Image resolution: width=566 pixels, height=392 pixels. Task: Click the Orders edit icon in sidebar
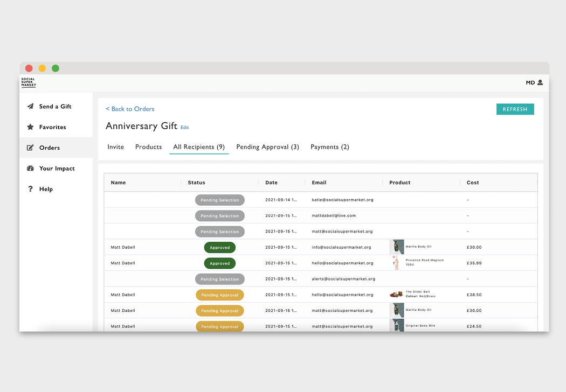(x=31, y=148)
